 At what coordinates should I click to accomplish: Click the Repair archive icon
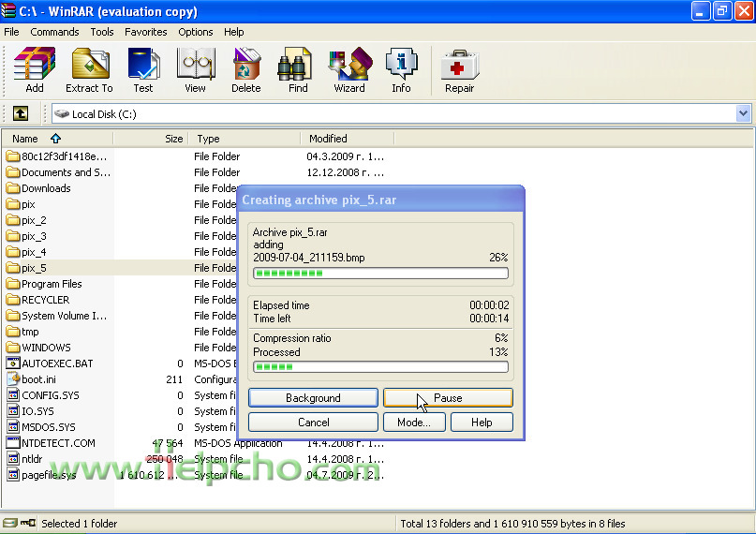(x=459, y=70)
